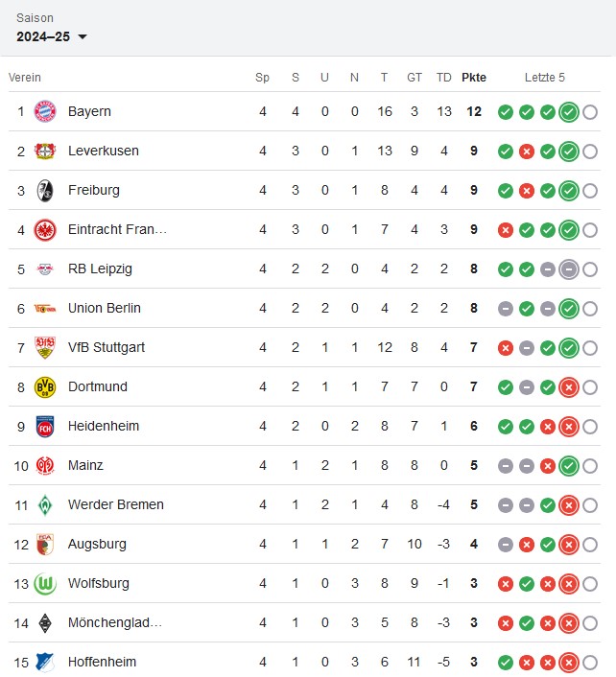Click the empty upcoming match circle for Hoffenheim
Screen dimensions: 616x677
point(589,663)
